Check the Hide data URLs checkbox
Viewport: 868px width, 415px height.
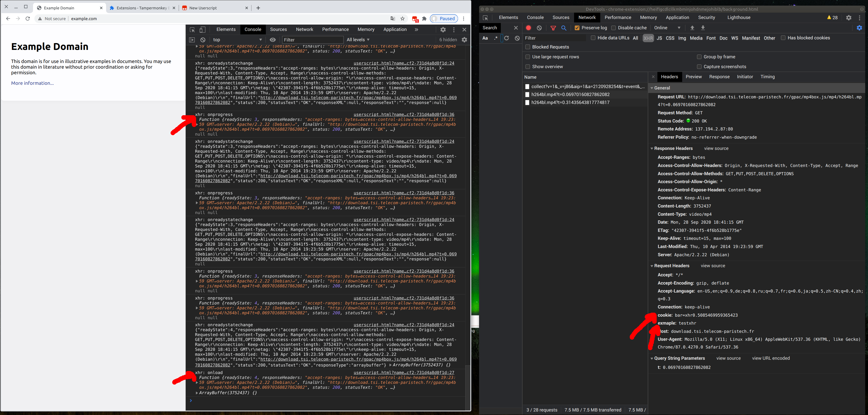593,38
